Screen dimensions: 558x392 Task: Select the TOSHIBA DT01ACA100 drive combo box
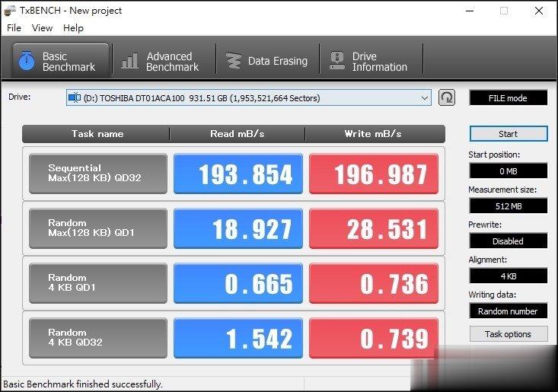[x=248, y=98]
